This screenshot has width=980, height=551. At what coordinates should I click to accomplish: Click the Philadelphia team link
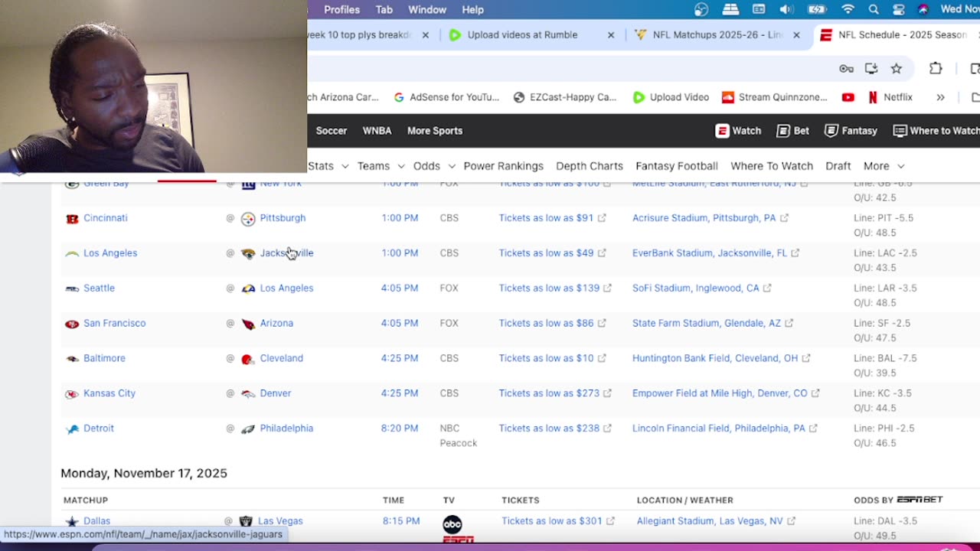coord(286,429)
